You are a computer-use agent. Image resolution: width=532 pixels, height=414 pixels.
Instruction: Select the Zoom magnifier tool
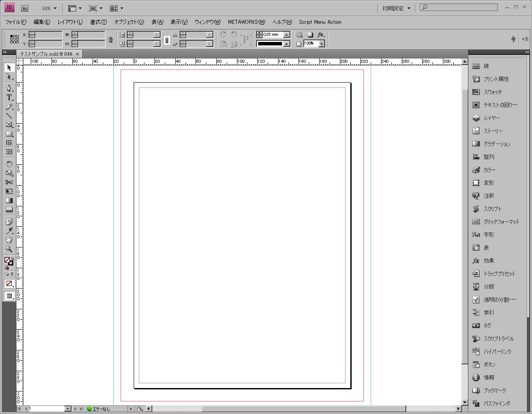pos(9,249)
